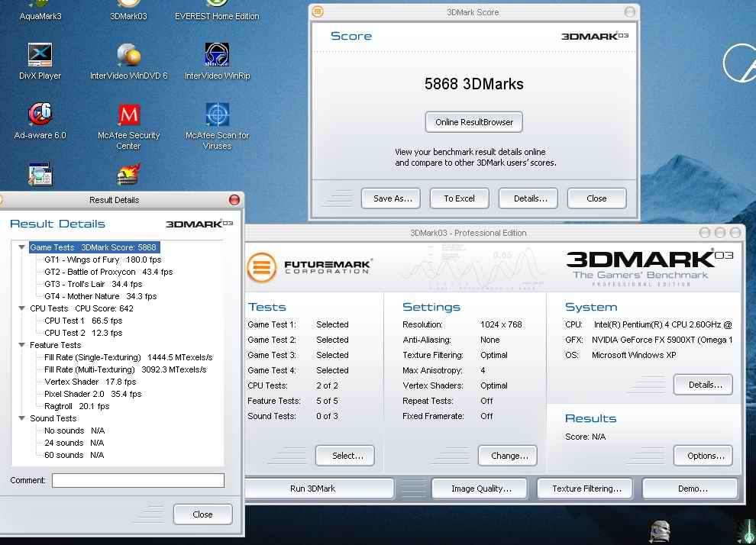Select 24 sounds N/A row
This screenshot has width=756, height=545.
point(74,443)
